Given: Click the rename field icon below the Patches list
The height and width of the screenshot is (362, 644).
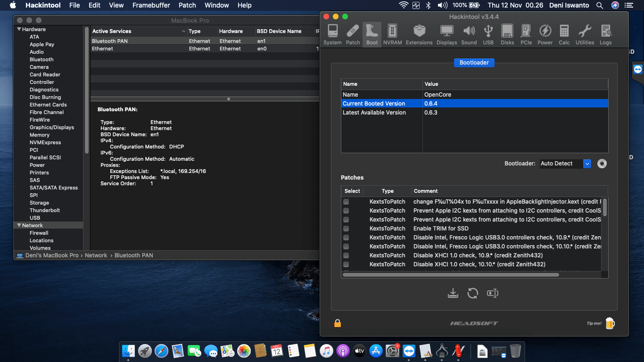Looking at the screenshot, I should pyautogui.click(x=493, y=293).
